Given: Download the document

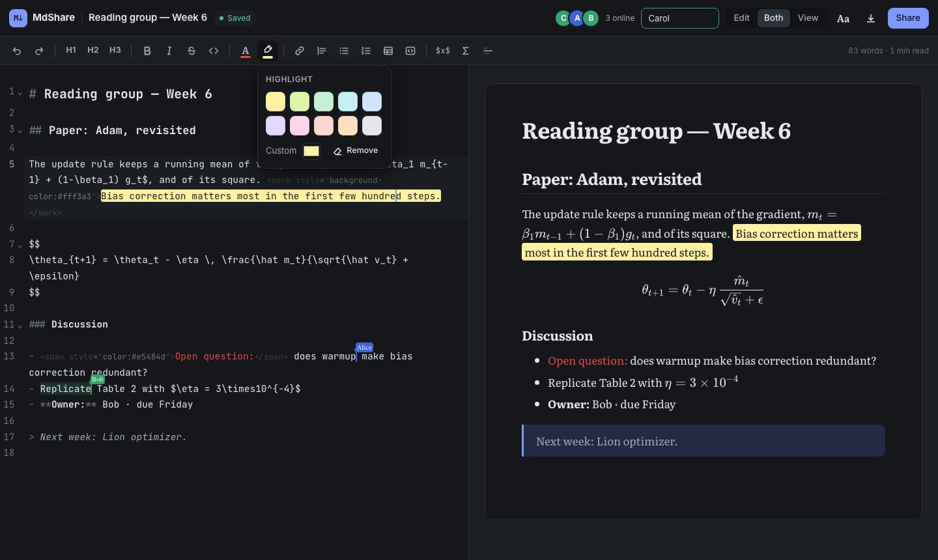Looking at the screenshot, I should pos(871,18).
